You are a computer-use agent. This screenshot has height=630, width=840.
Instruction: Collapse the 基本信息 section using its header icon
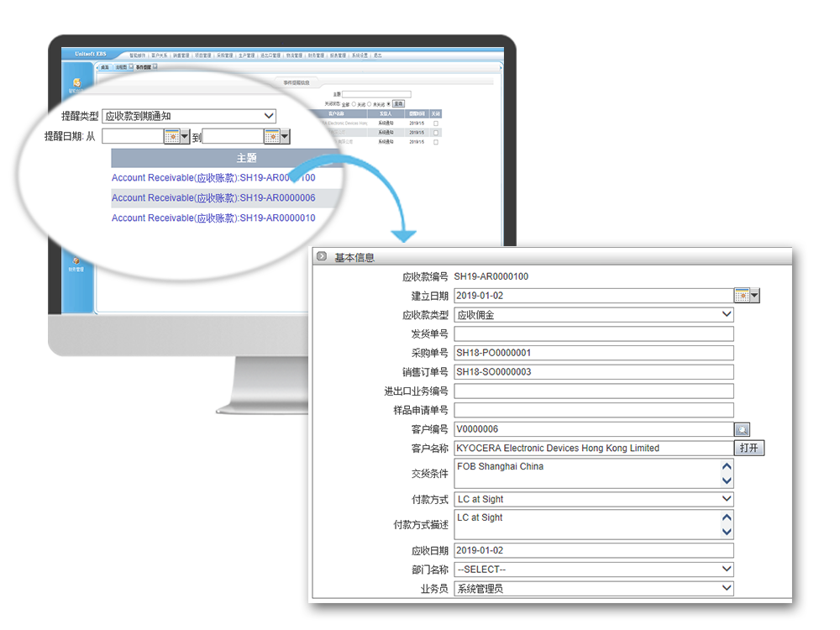coord(321,257)
